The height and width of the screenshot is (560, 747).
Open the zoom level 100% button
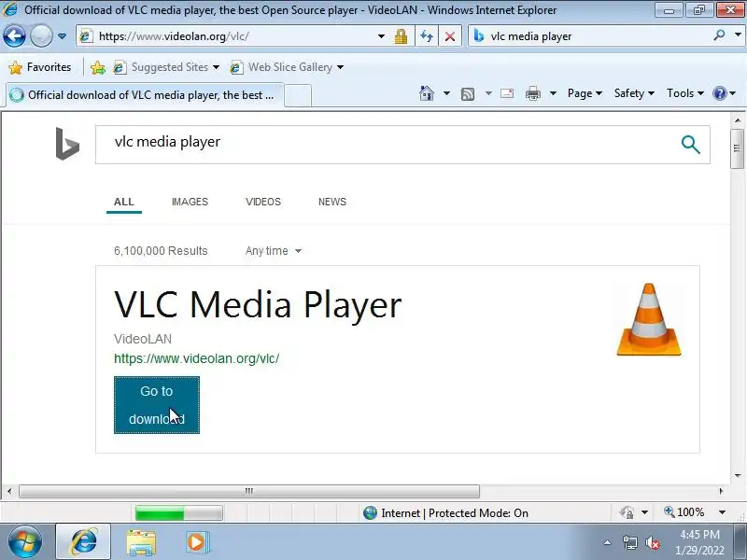[684, 512]
